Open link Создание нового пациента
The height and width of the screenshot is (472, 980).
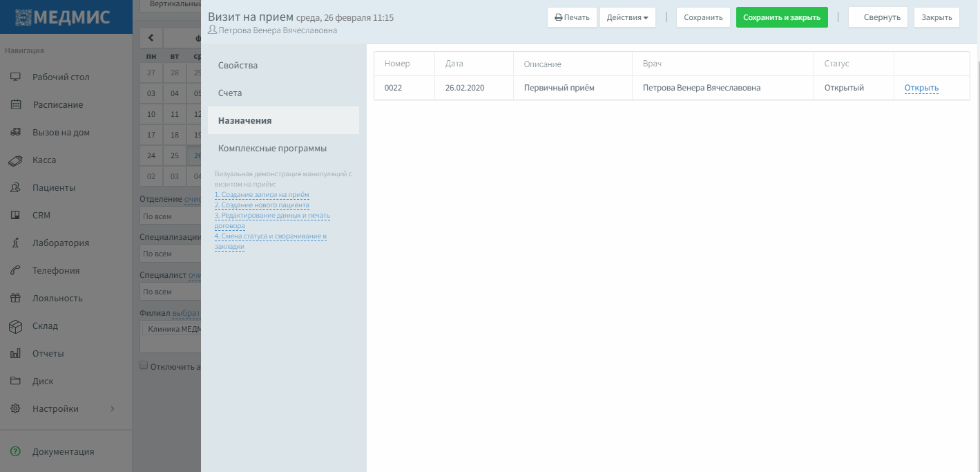point(262,205)
